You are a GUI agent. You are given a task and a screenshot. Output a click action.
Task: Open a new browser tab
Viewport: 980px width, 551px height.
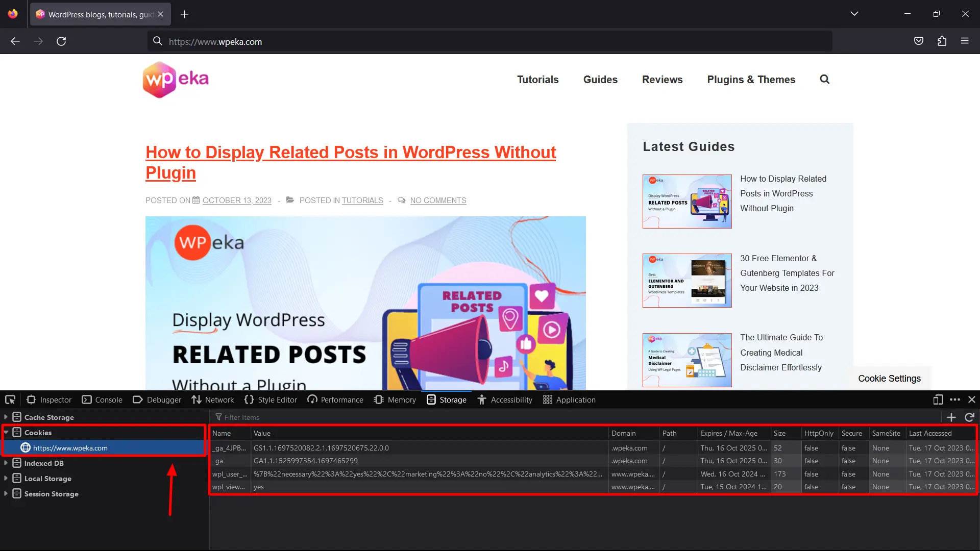185,14
